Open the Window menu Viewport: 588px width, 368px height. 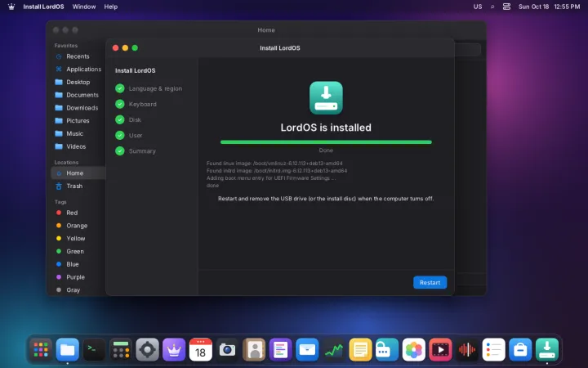(84, 7)
